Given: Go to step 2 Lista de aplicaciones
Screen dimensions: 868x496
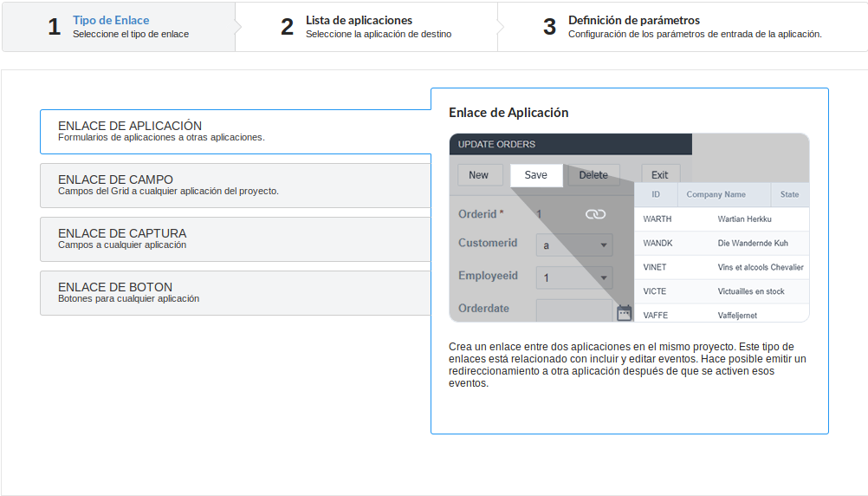Looking at the screenshot, I should [x=366, y=27].
